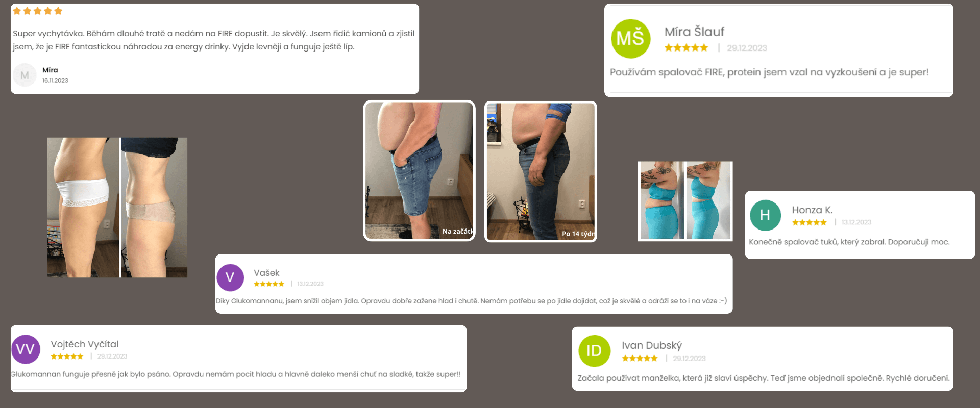980x408 pixels.
Task: Open the 'Na začátku' before photo
Action: 419,171
